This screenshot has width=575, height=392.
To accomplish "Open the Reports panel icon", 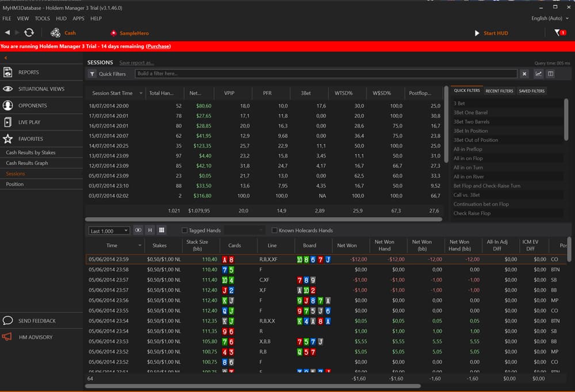I will (x=7, y=72).
